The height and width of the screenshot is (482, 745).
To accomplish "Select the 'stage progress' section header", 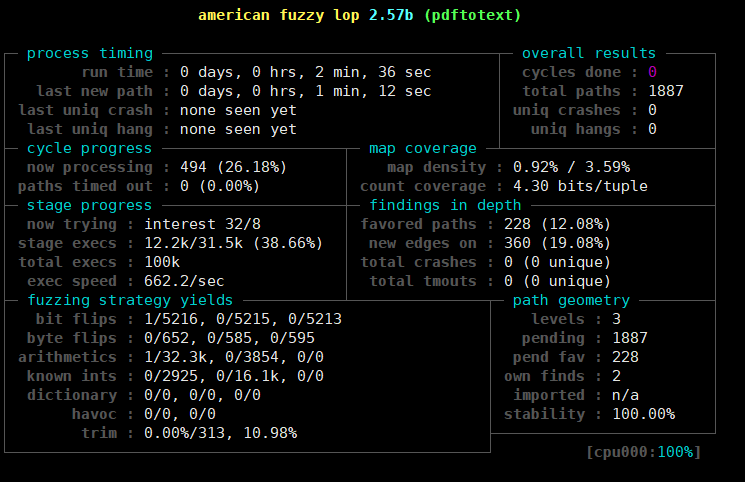I will pyautogui.click(x=89, y=205).
